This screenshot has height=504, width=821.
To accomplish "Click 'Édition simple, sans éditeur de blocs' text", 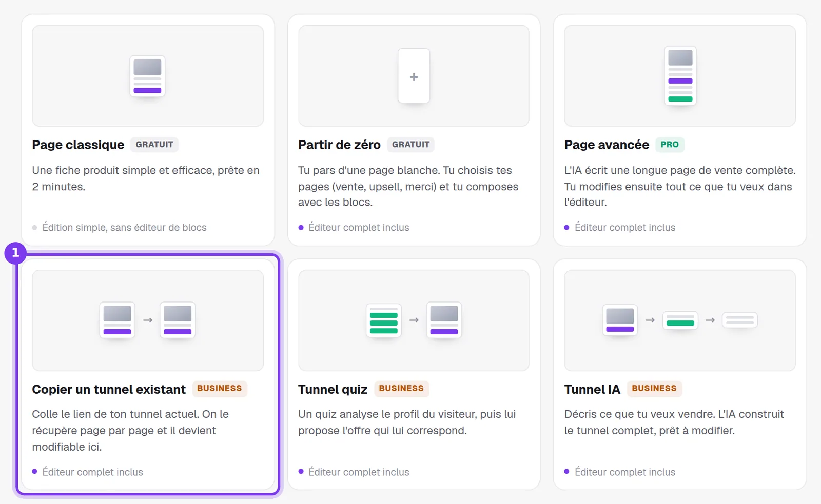I will point(124,227).
